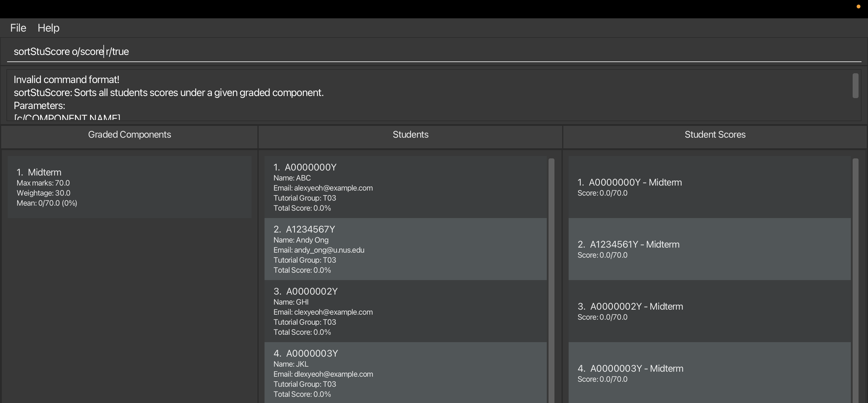Select student A1234567Y Andy Ong

click(x=405, y=249)
